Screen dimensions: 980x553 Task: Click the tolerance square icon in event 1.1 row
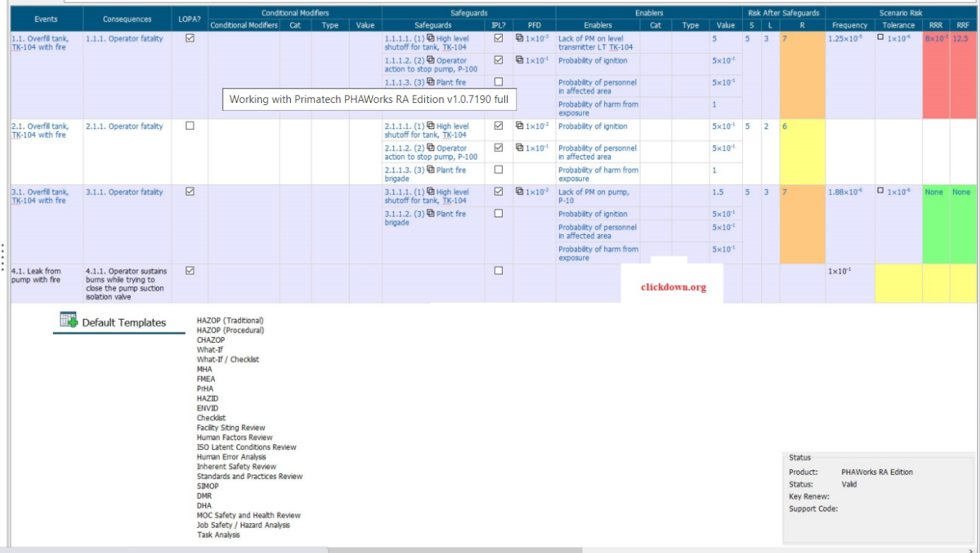(881, 38)
